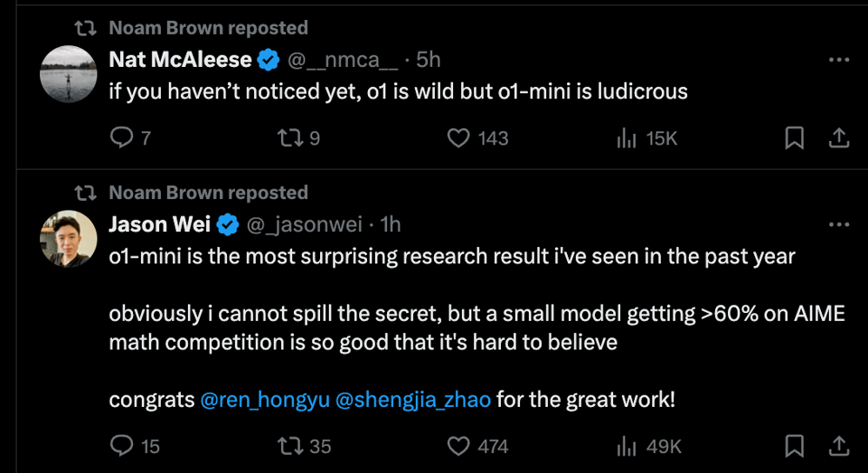This screenshot has height=473, width=868.
Task: Like Nat McAleese's tweet
Action: [x=459, y=137]
